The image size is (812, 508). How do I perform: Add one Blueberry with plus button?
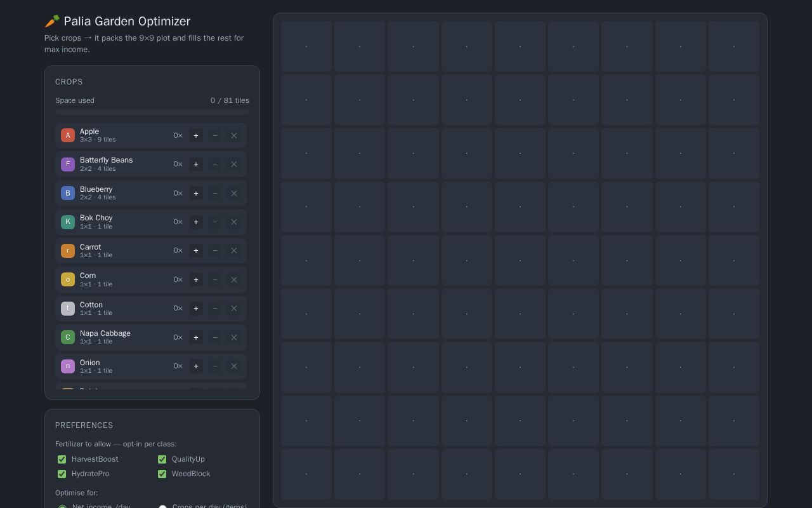pos(196,193)
